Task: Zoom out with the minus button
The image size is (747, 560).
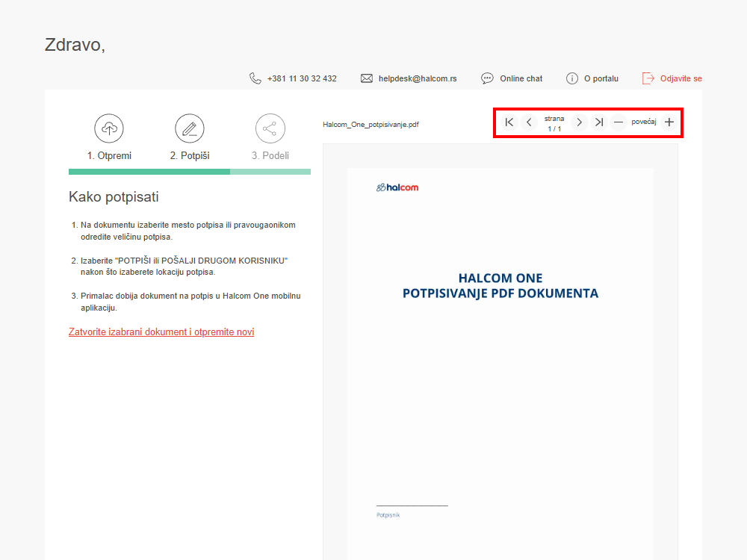Action: [x=619, y=122]
